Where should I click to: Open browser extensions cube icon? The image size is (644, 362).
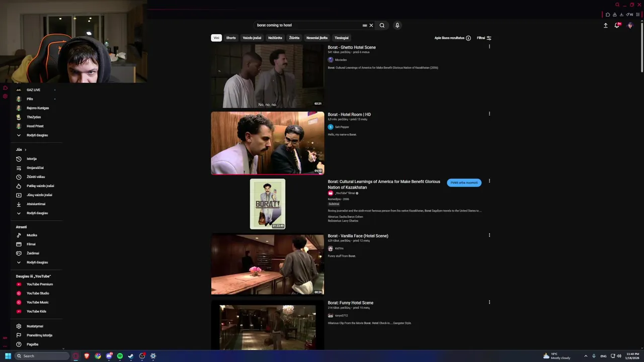(x=608, y=15)
